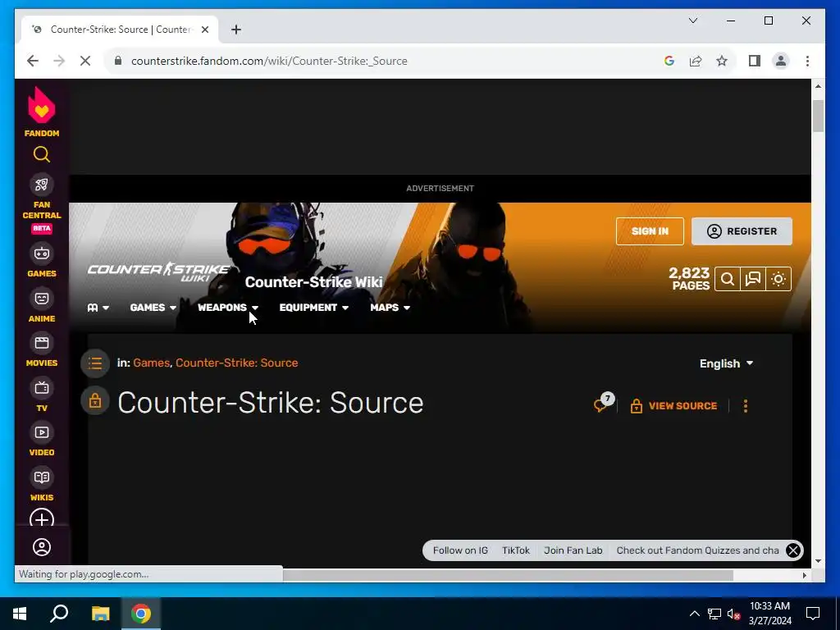Click the SIGN IN button
Screen dimensions: 840x630
(650, 231)
